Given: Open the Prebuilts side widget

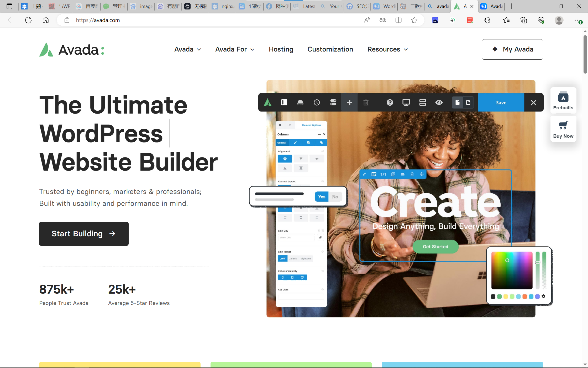Looking at the screenshot, I should point(563,100).
